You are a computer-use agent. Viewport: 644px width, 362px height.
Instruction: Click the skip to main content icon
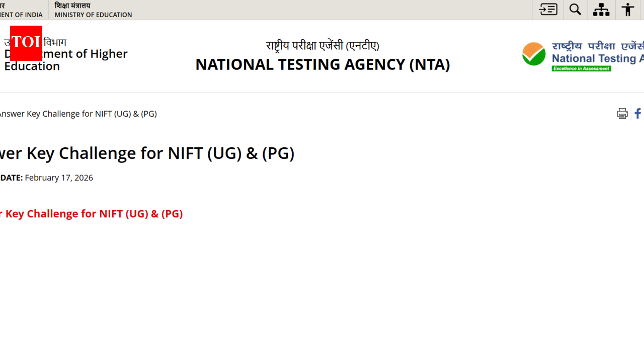point(548,9)
